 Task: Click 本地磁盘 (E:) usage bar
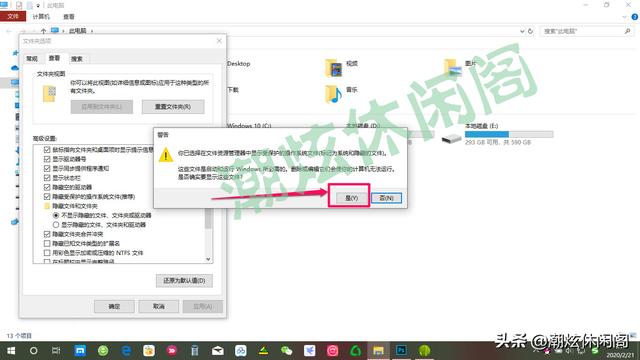pyautogui.click(x=509, y=134)
